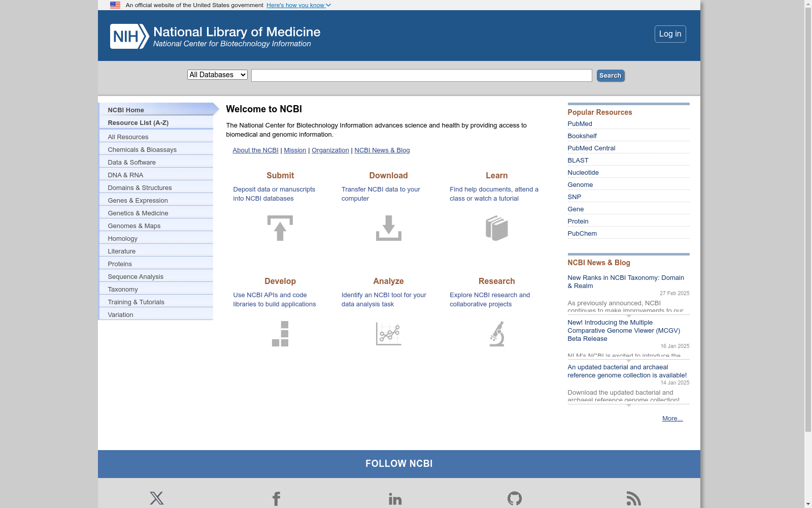Click the Download arrow icon
The width and height of the screenshot is (812, 508).
coord(389,228)
